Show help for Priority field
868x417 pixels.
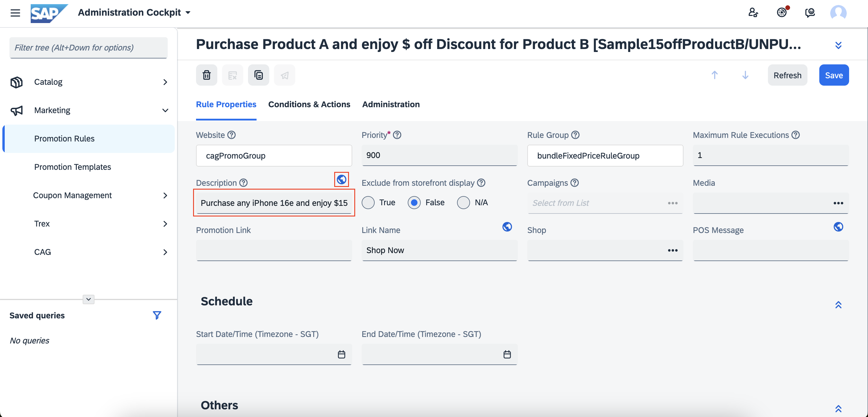(x=397, y=135)
